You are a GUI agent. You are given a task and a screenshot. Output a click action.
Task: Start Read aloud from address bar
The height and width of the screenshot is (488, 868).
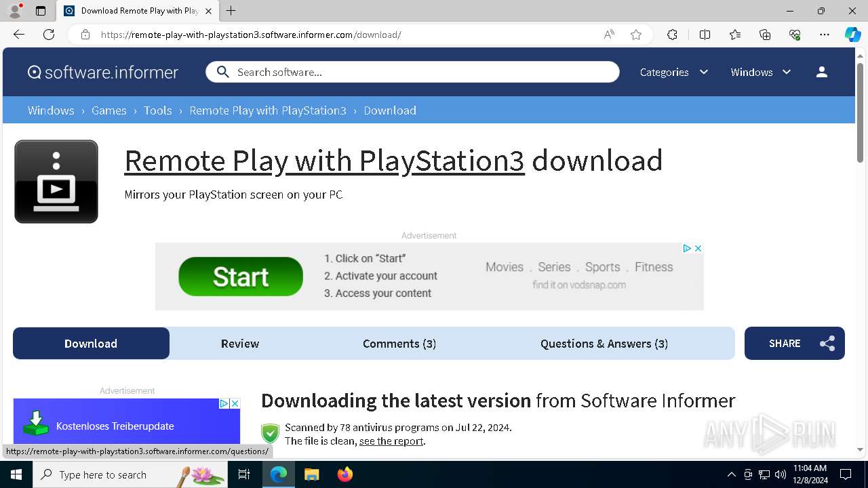tap(609, 35)
